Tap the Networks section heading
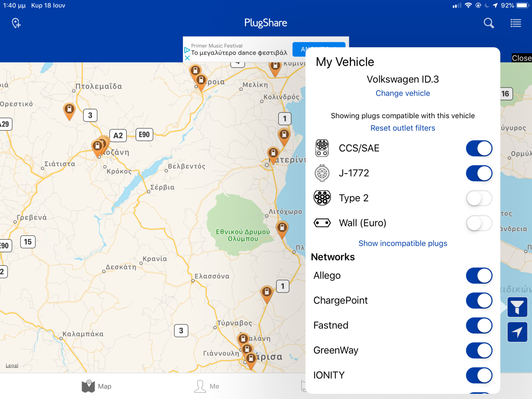This screenshot has height=399, width=532. [x=333, y=257]
